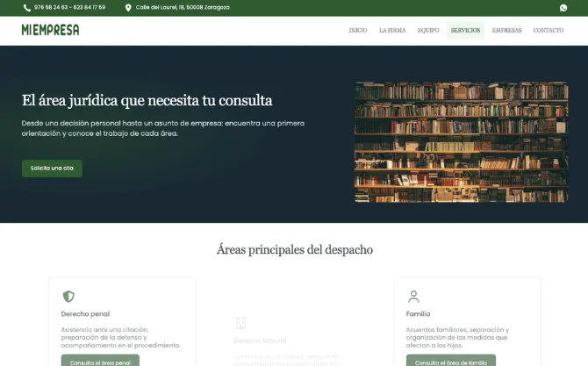This screenshot has height=366, width=588.
Task: Open the address Calle del Laurel, 18
Action: [183, 8]
